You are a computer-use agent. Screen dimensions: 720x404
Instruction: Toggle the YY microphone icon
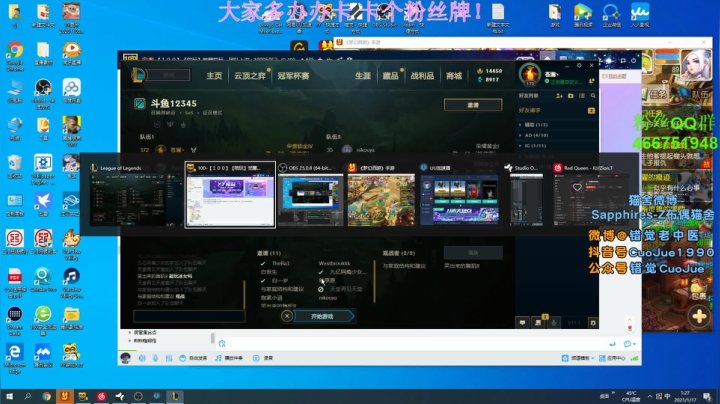(155, 358)
